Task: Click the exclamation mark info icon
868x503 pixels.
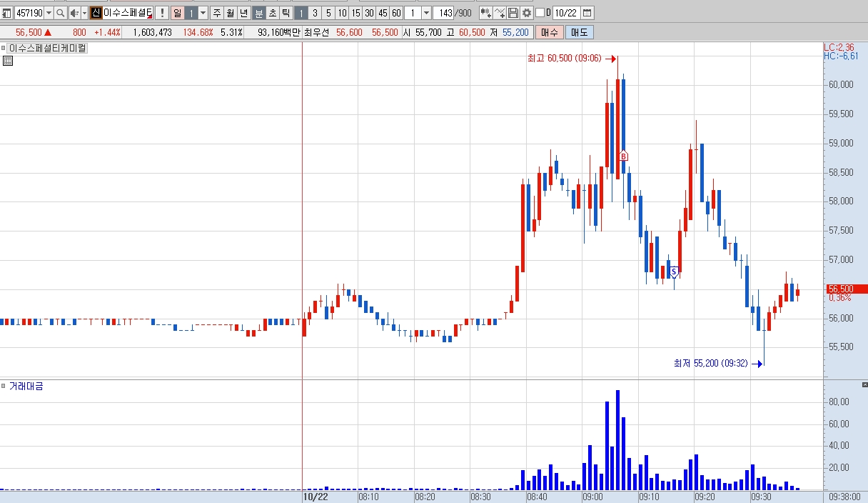Action: [x=162, y=13]
